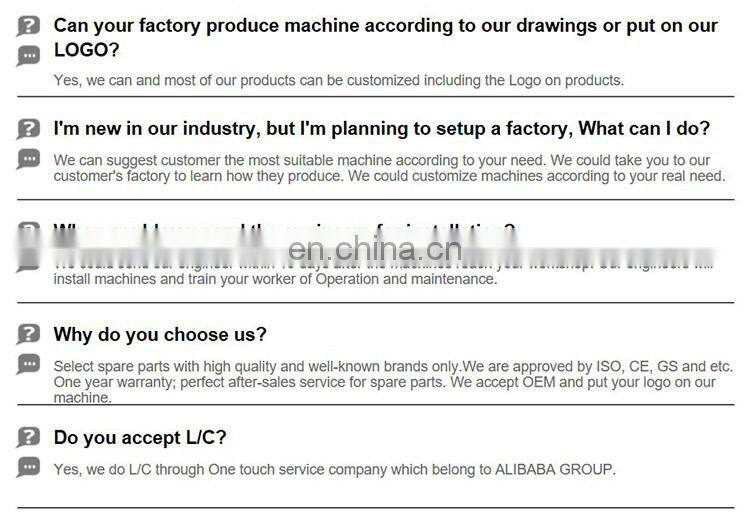Click question mark icon beside "Do you accept L/C?"

point(29,437)
